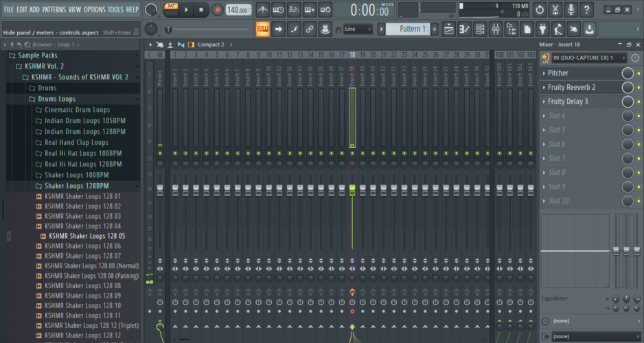
Task: Open the EDIT menu
Action: pyautogui.click(x=22, y=10)
